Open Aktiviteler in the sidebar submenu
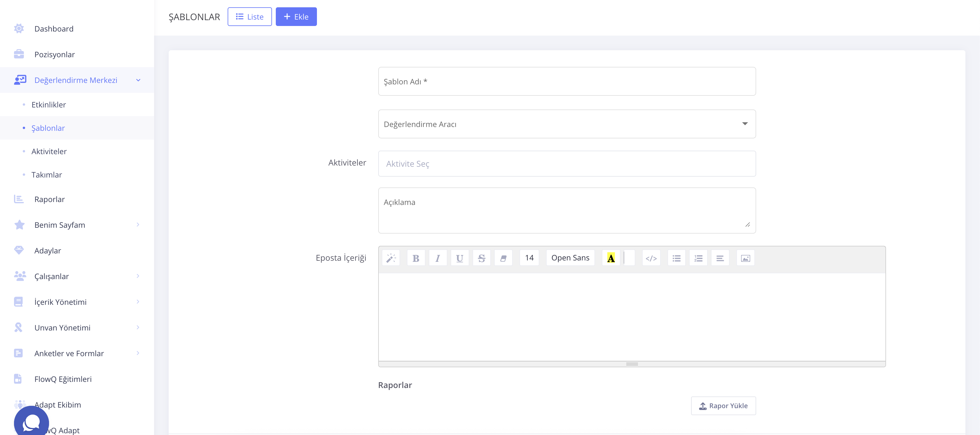 point(49,152)
